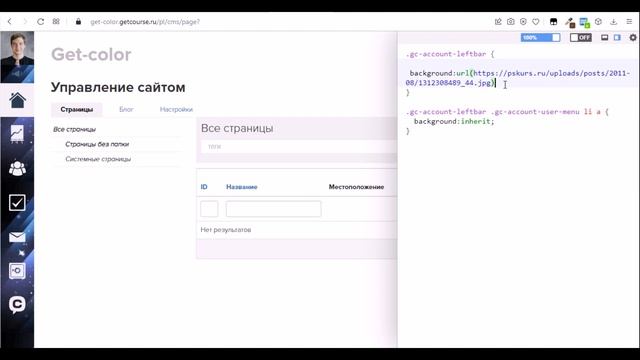640x360 pixels.
Task: Click the Все страницы panel heading
Action: click(237, 128)
